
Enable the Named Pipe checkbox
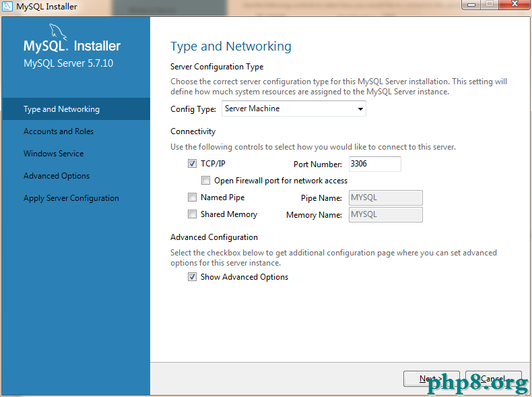pos(192,197)
